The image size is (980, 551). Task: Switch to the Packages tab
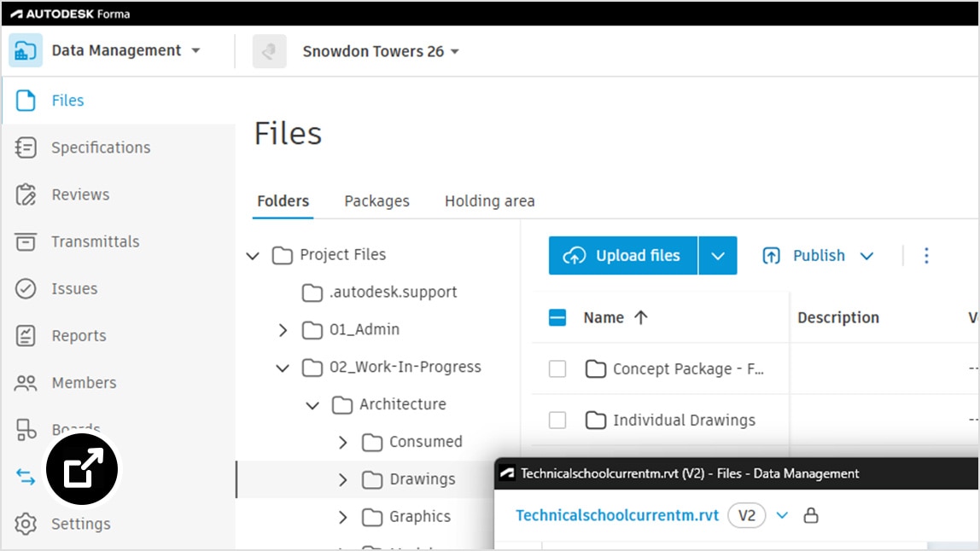coord(376,201)
